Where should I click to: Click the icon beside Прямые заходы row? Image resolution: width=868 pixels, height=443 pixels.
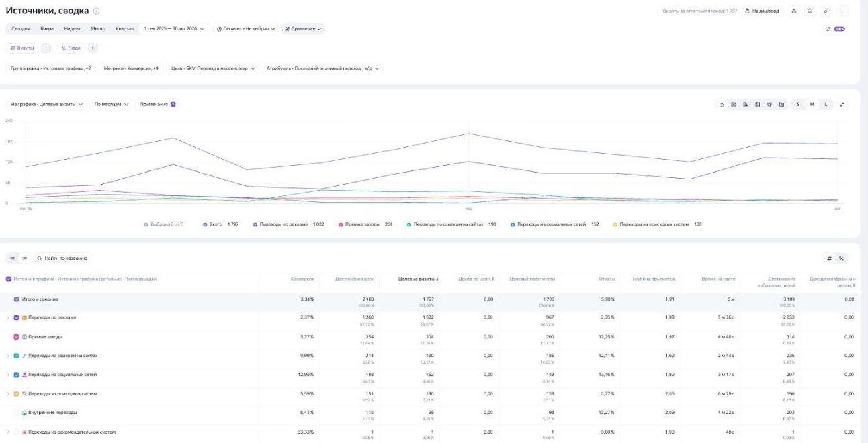25,337
